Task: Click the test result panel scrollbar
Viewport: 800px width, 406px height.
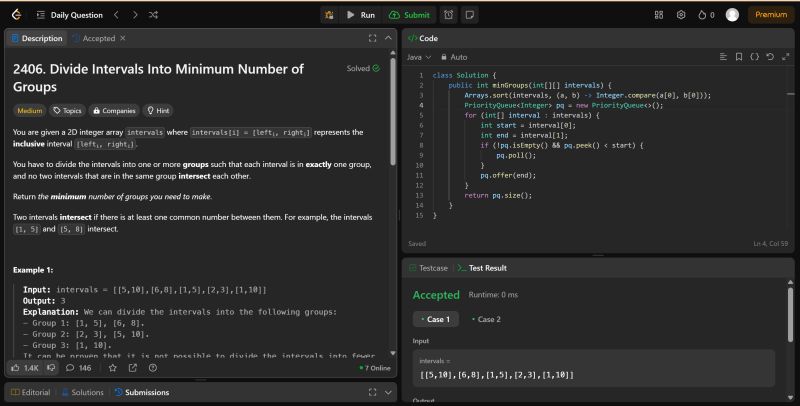Action: coord(790,314)
